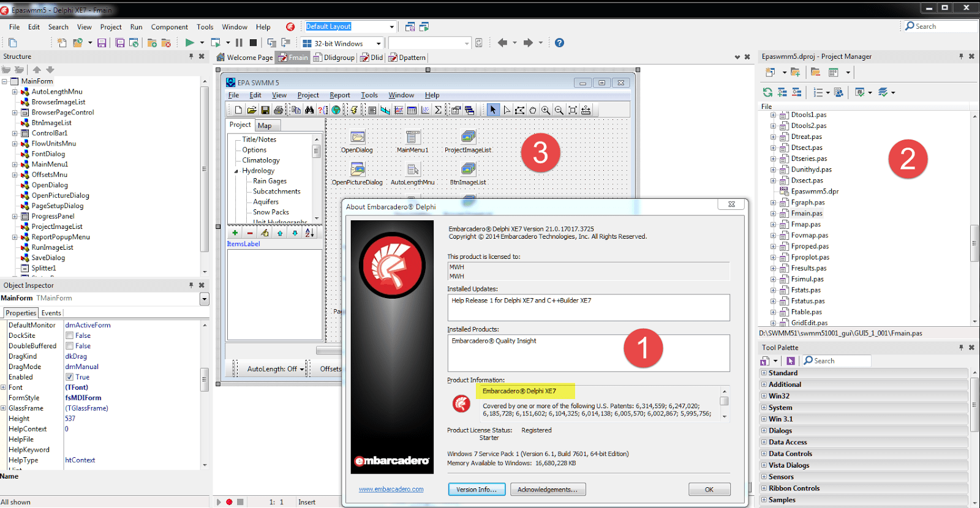Select the hand Pan tool in SWMM toolbar
This screenshot has width=980, height=508.
click(533, 110)
